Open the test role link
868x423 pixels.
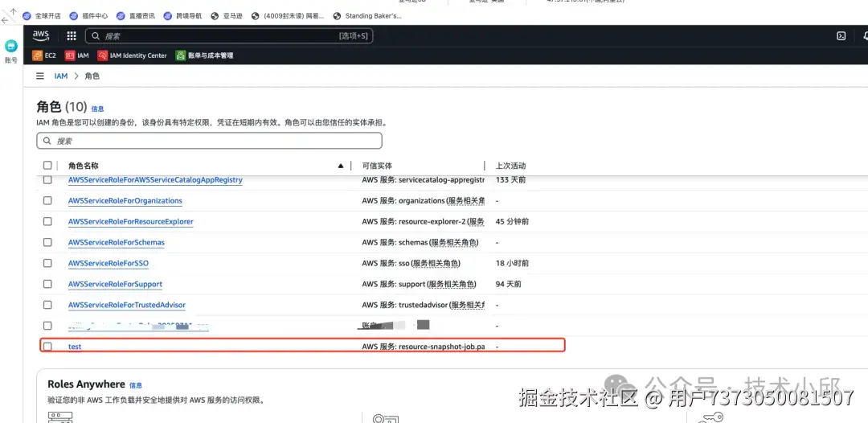[75, 346]
